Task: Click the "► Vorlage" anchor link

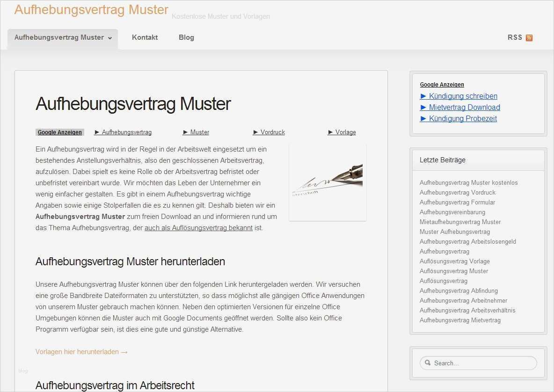Action: click(x=342, y=132)
